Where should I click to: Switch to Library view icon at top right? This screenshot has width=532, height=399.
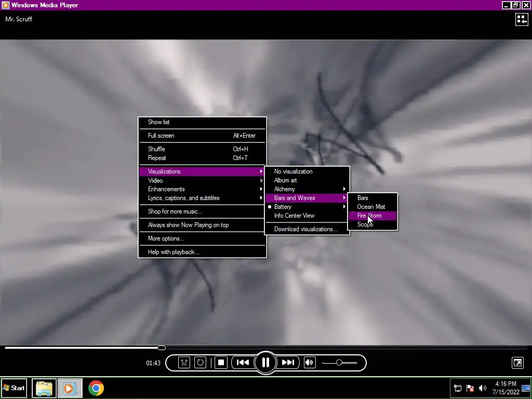tap(522, 19)
